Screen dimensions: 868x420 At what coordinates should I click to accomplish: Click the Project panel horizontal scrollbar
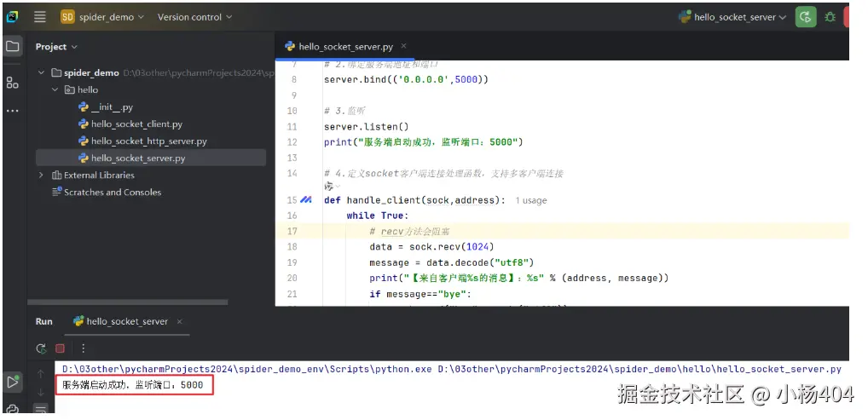coord(127,302)
